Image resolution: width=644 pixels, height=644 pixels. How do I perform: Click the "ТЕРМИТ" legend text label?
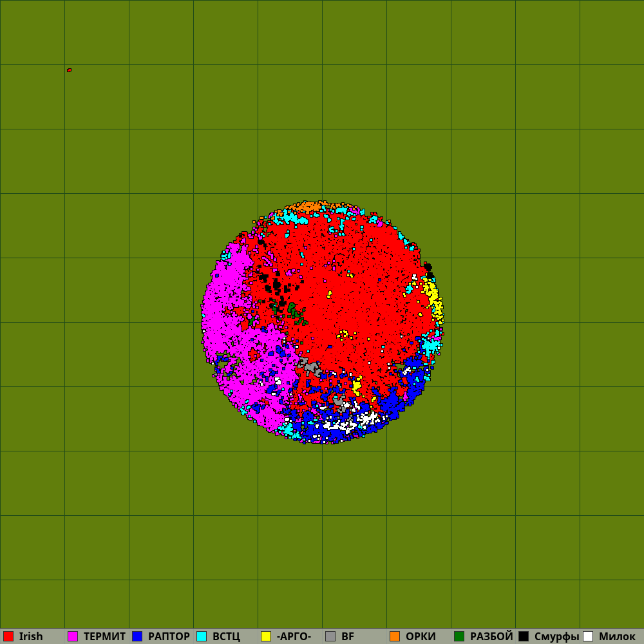104,636
